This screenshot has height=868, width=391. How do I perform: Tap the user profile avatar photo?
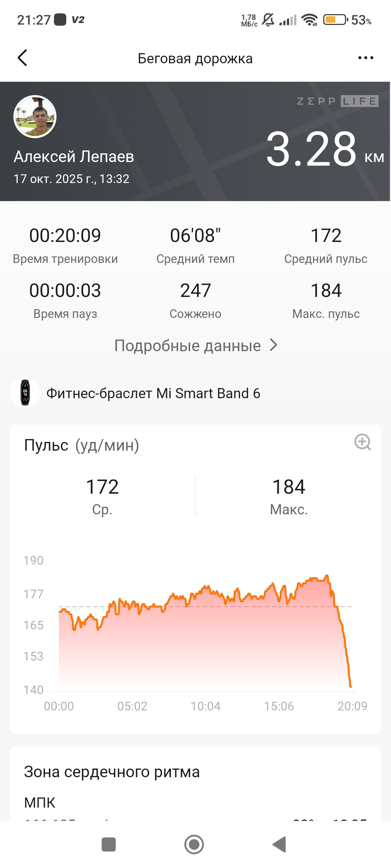click(x=35, y=116)
